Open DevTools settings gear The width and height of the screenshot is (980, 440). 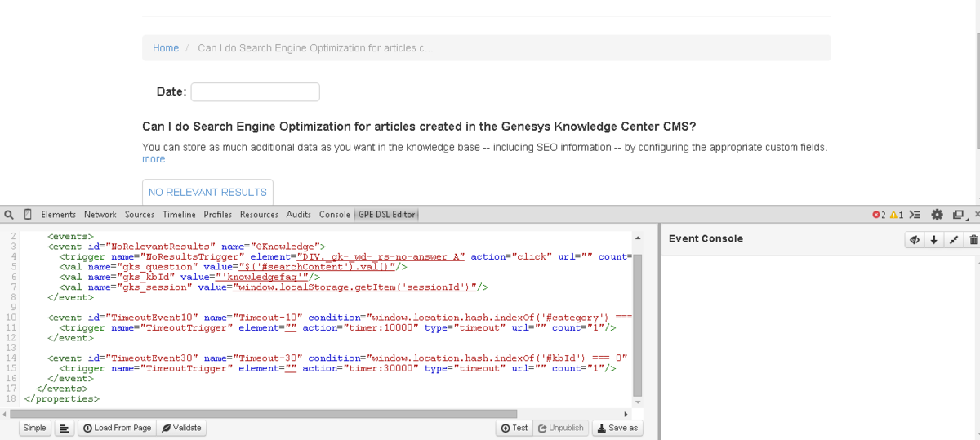click(x=937, y=215)
